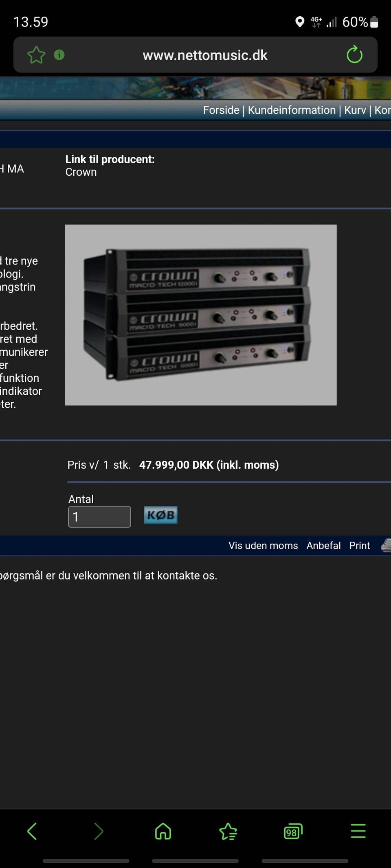Click the KØB buy button
Screen dimensions: 391x868
coord(160,515)
